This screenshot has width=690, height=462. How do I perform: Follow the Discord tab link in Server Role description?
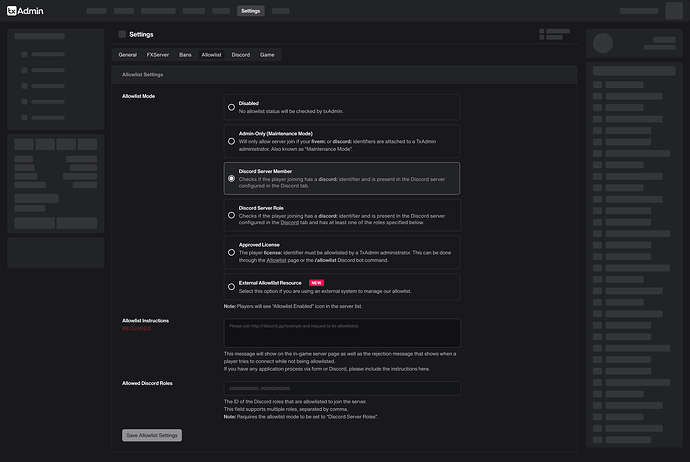[x=290, y=223]
